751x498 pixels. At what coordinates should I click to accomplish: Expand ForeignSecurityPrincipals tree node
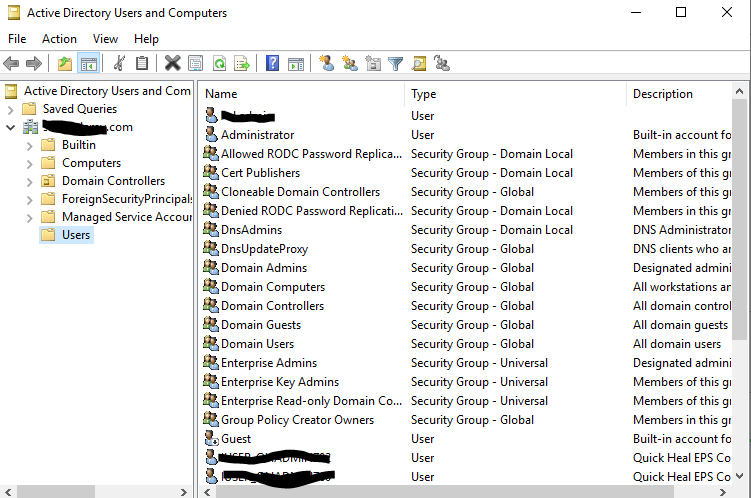point(30,200)
